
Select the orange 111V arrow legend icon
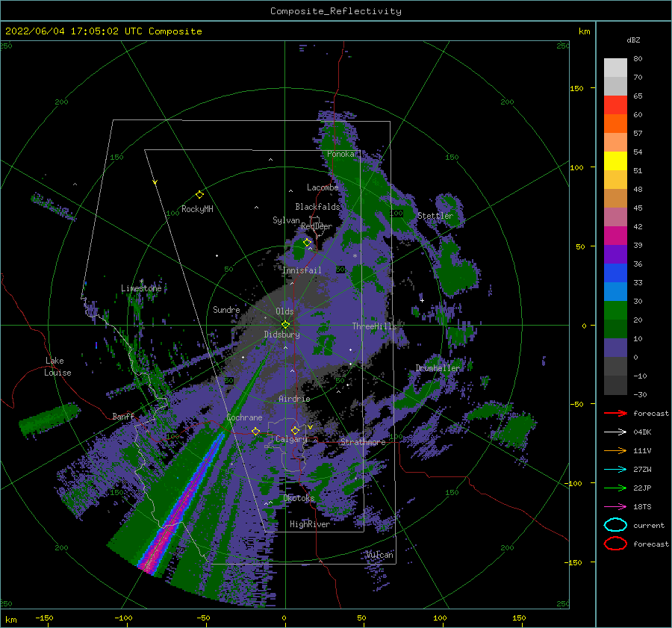tap(615, 450)
